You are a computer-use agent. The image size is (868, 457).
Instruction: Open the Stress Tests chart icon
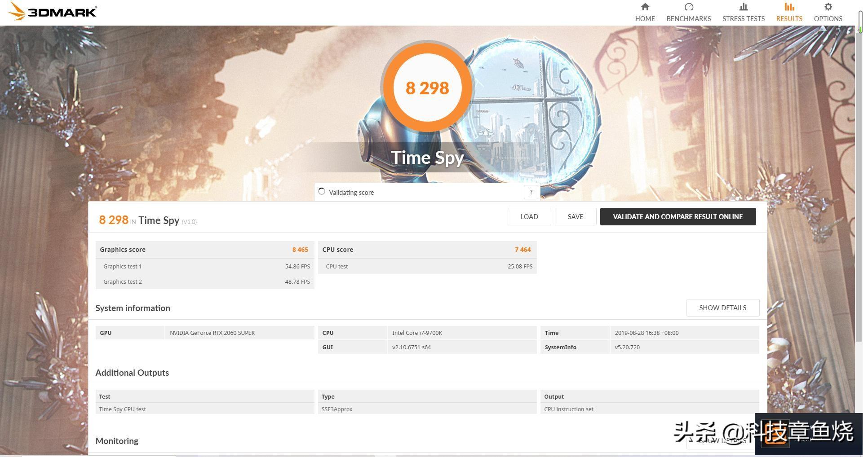[x=743, y=7]
